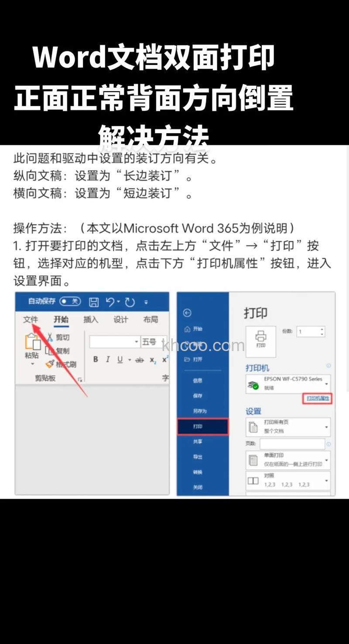Select the Format Painter (格式刷) icon
The image size is (349, 644).
click(x=49, y=362)
